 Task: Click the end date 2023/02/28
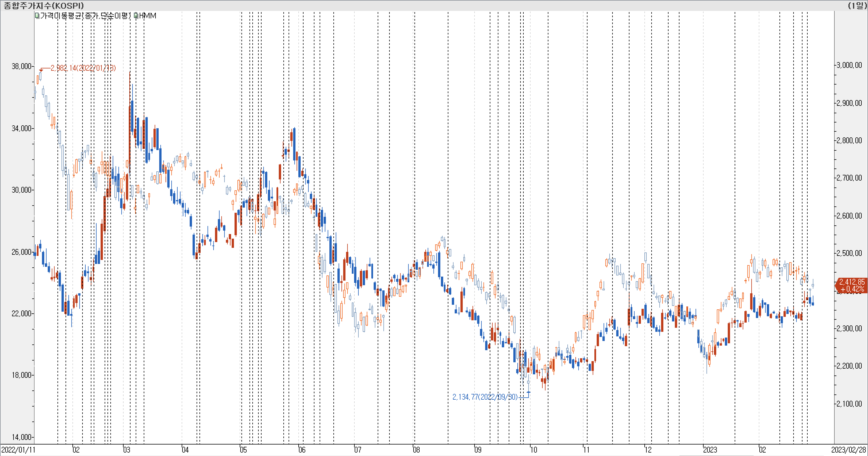[x=848, y=450]
